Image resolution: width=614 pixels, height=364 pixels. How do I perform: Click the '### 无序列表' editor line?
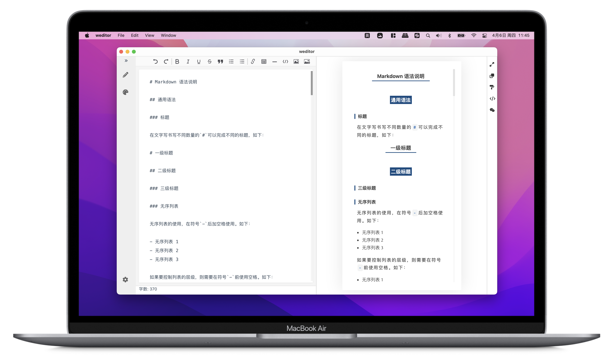tap(164, 206)
